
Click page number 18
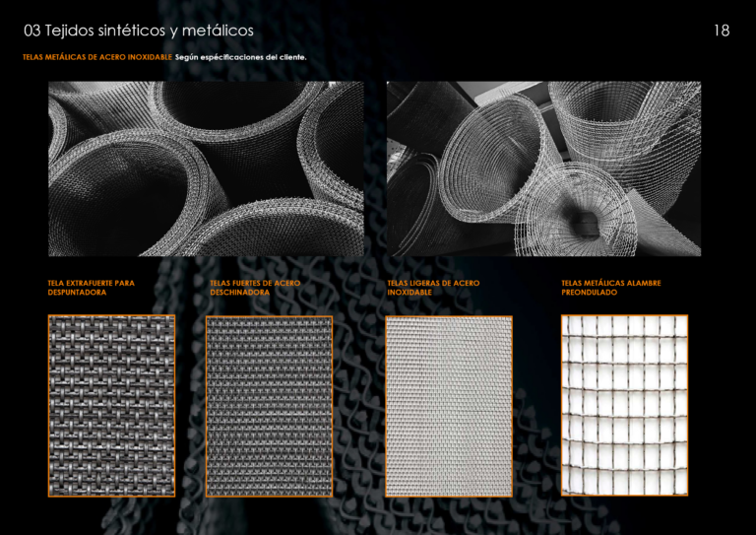[x=721, y=31]
